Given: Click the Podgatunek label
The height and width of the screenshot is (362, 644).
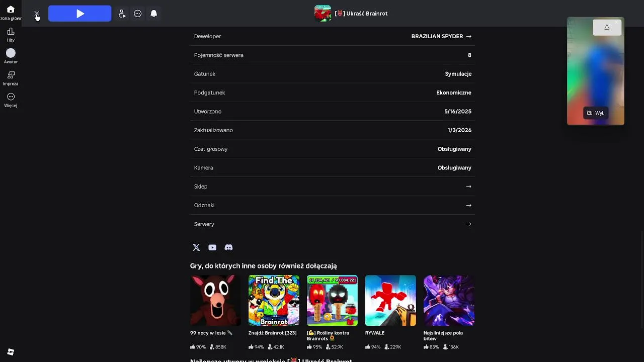Looking at the screenshot, I should tap(209, 93).
